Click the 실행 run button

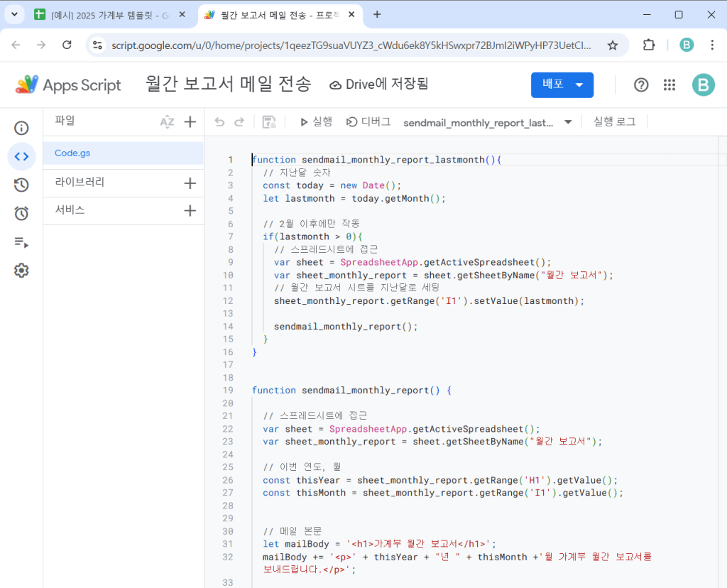(316, 122)
